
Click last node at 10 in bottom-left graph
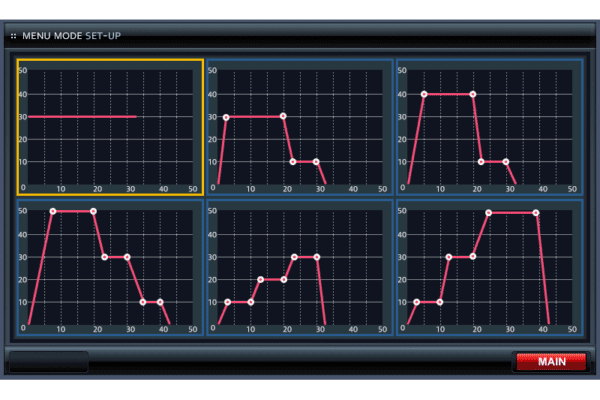pos(160,301)
